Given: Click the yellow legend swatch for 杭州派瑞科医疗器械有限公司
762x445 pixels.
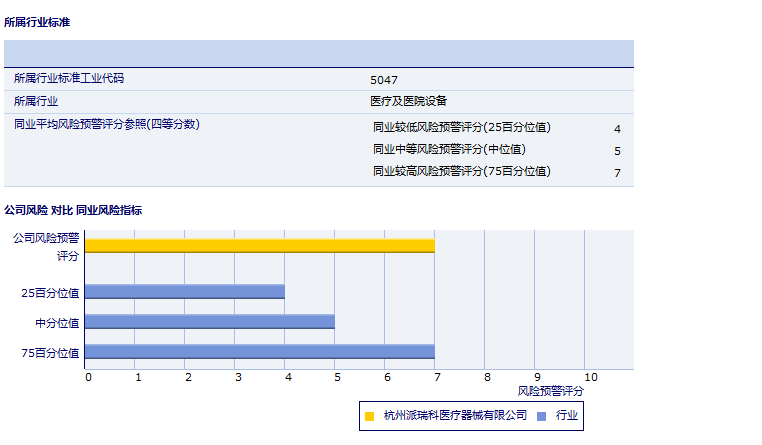Looking at the screenshot, I should [x=369, y=416].
